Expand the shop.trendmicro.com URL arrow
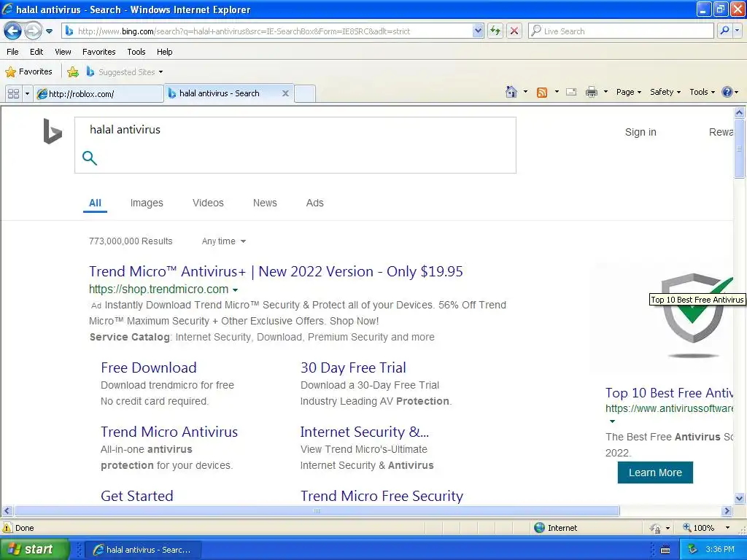 point(236,289)
